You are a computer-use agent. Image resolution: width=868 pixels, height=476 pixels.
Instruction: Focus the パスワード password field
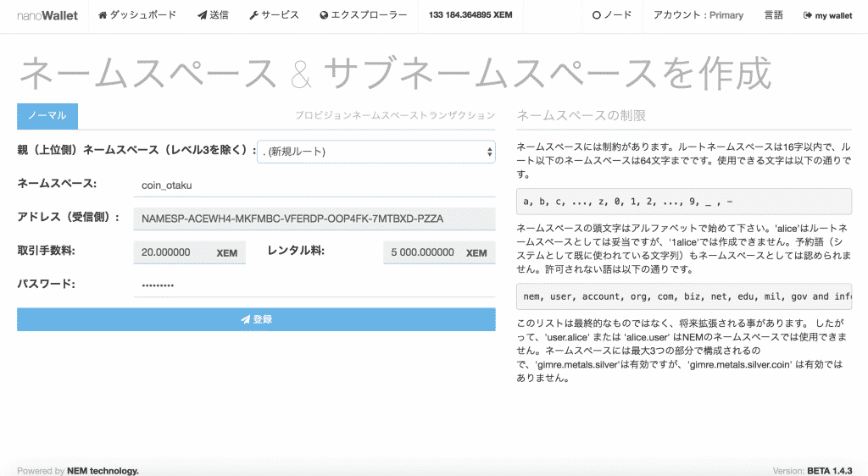coord(314,285)
